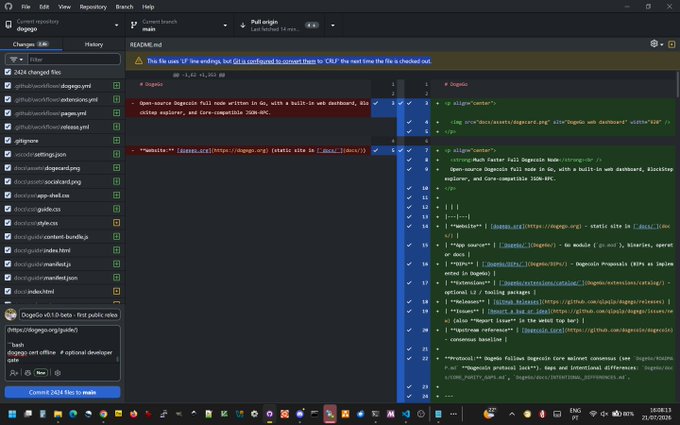Open the Branch menu
680x425 pixels.
(124, 7)
